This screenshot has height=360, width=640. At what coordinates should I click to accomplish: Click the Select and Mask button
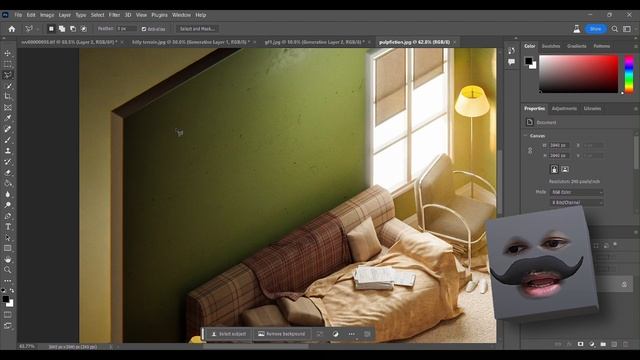pos(198,29)
